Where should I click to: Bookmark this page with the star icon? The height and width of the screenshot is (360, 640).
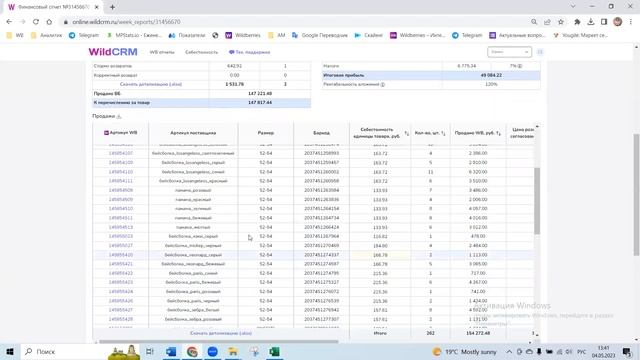561,22
